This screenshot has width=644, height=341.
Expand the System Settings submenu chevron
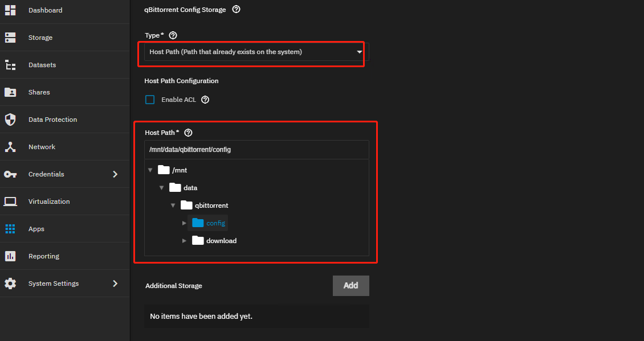point(116,284)
